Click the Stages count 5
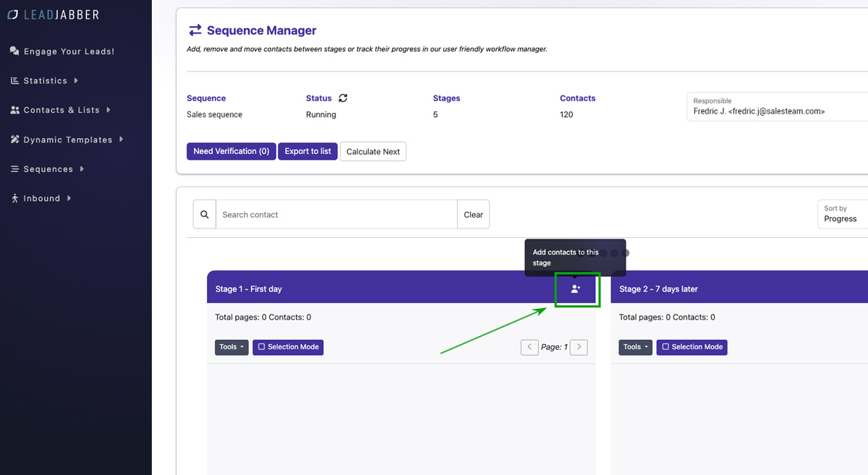The width and height of the screenshot is (868, 475). click(435, 115)
